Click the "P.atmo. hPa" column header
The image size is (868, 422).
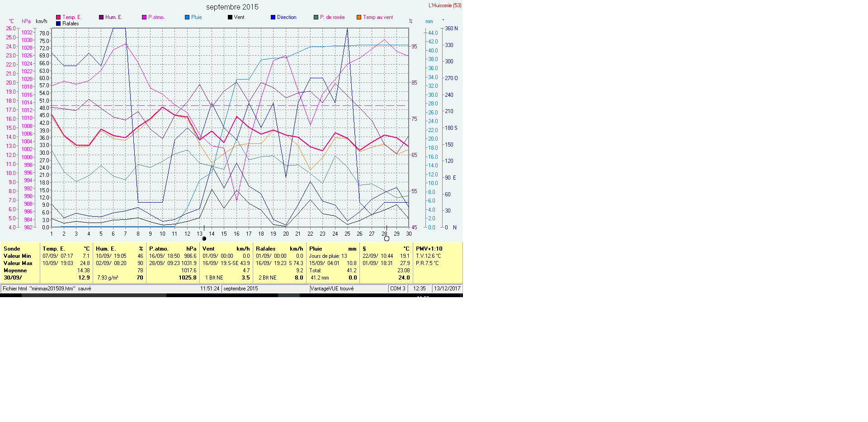[x=173, y=249]
